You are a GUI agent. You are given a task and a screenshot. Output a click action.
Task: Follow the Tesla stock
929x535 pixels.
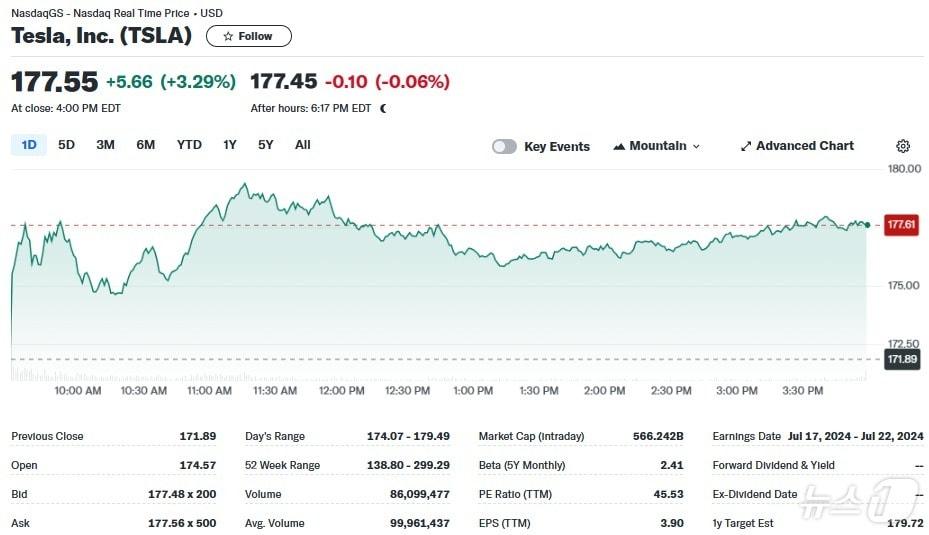tap(249, 36)
